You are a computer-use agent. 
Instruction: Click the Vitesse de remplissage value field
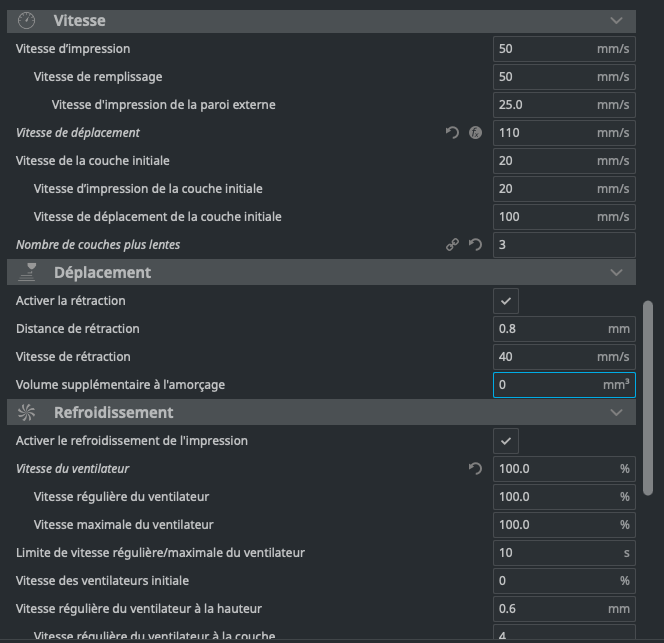540,77
